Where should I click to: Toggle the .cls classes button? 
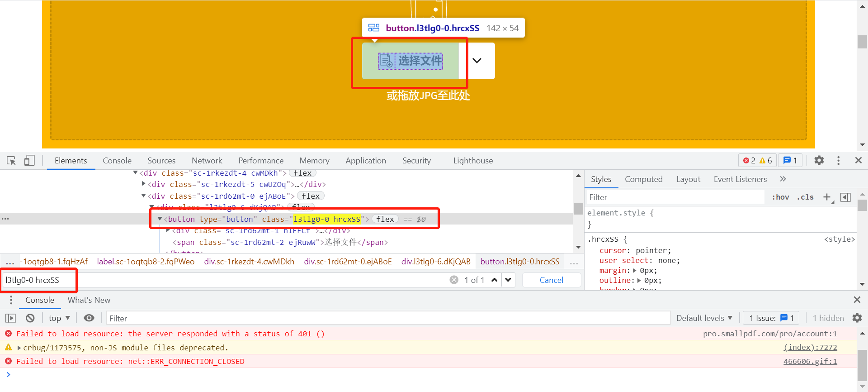(805, 197)
